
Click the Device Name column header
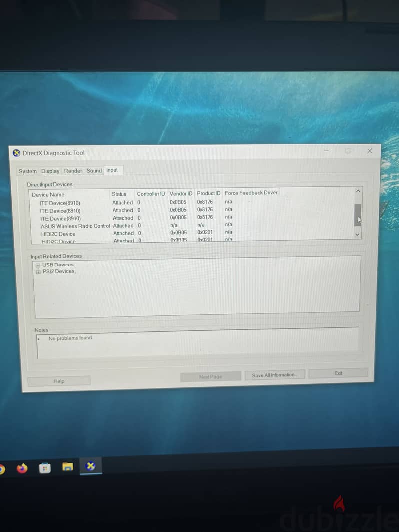48,195
